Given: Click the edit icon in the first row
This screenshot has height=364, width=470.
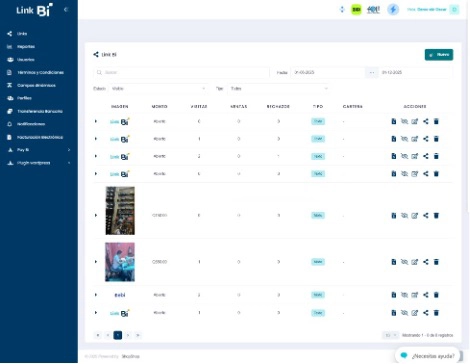Looking at the screenshot, I should click(415, 121).
